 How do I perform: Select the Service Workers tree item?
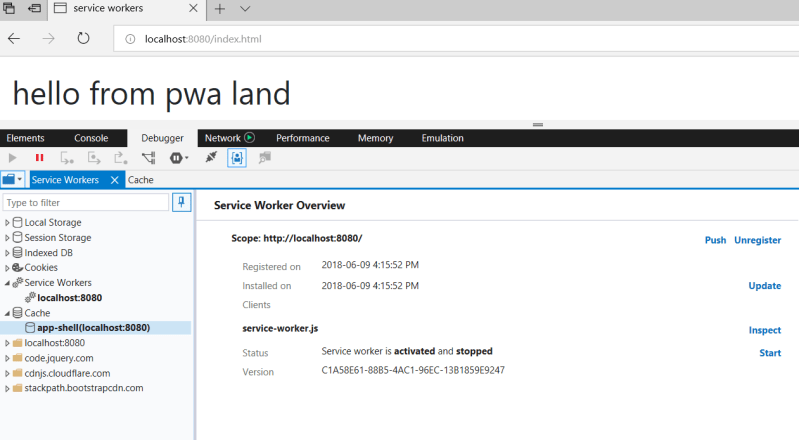58,282
